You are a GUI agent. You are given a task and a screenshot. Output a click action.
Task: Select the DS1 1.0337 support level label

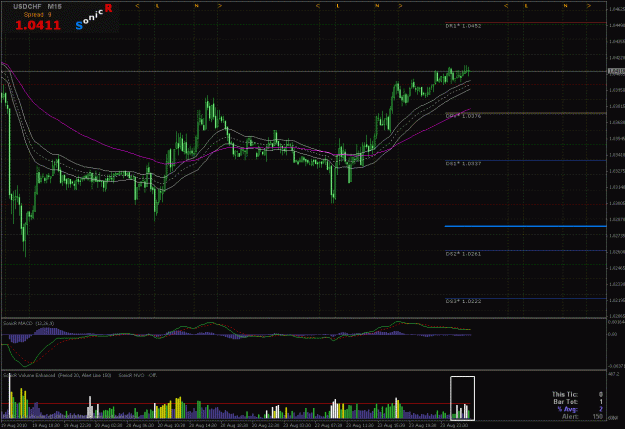pos(463,163)
